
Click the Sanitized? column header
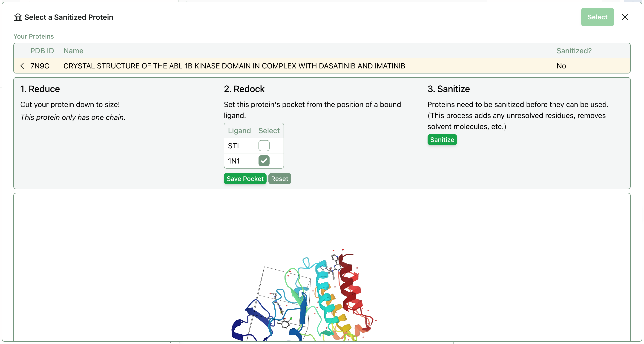click(574, 51)
